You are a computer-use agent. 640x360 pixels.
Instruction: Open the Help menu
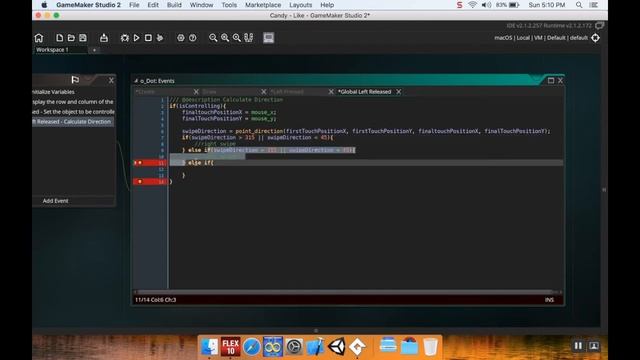coord(327,5)
